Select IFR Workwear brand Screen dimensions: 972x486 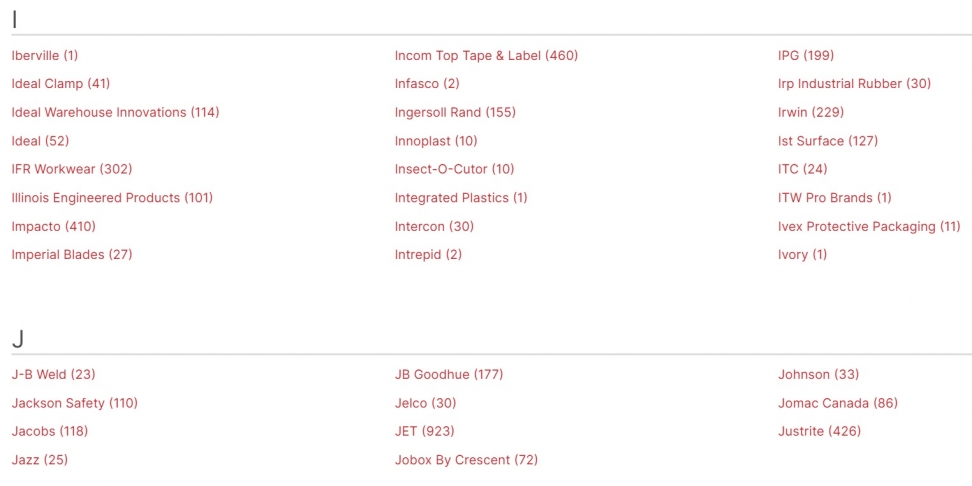coord(72,170)
